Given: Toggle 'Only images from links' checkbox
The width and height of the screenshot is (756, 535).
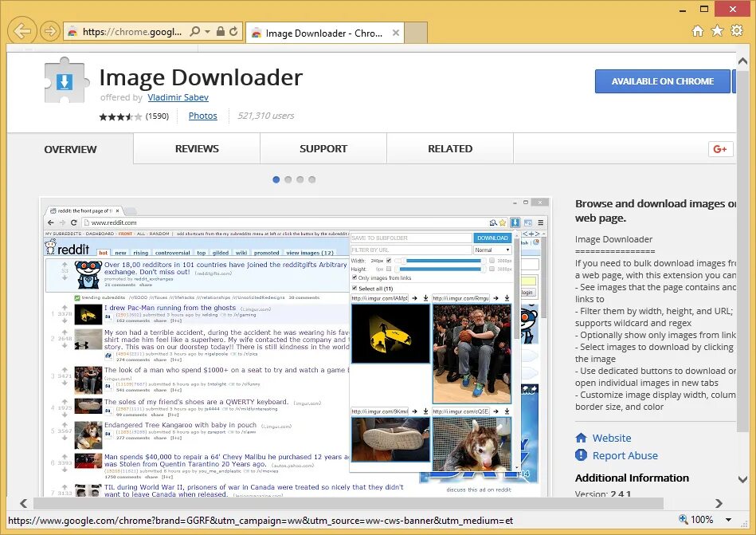Looking at the screenshot, I should click(x=354, y=277).
